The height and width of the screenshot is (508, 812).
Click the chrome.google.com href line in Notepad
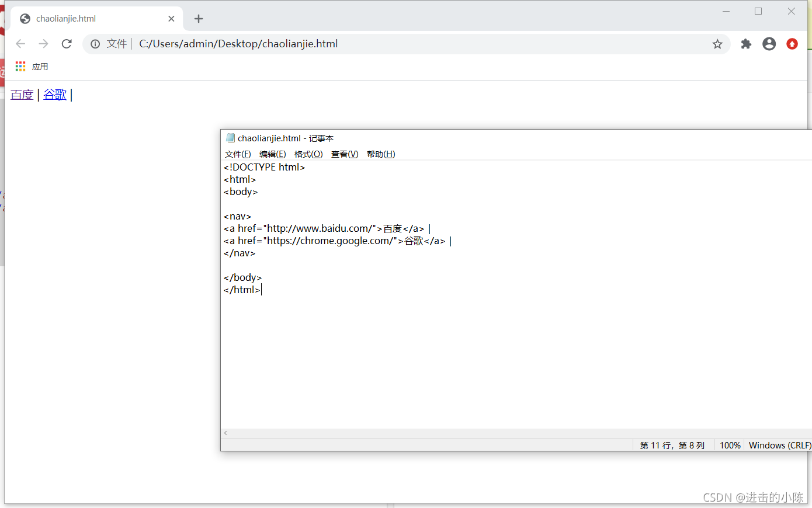338,241
